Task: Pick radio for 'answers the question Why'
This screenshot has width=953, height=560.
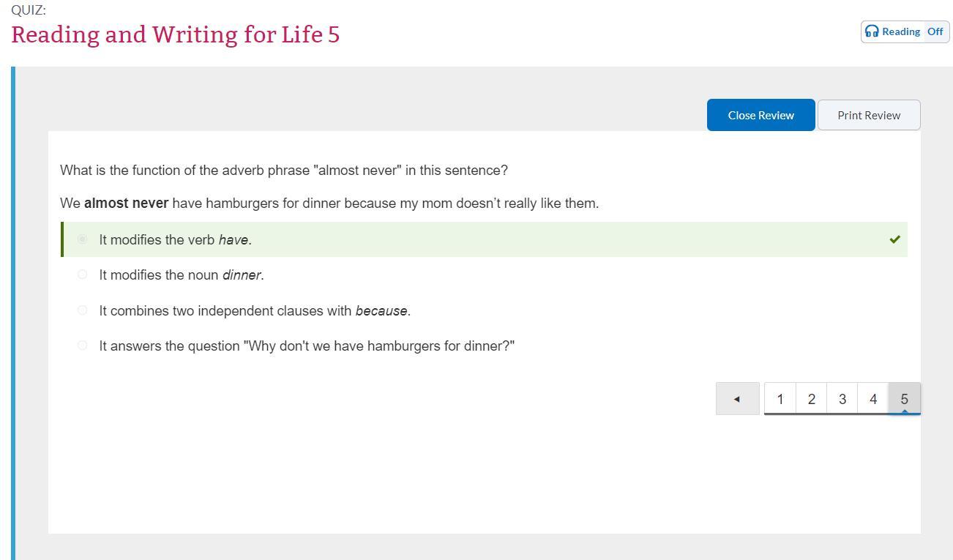Action: (x=82, y=346)
